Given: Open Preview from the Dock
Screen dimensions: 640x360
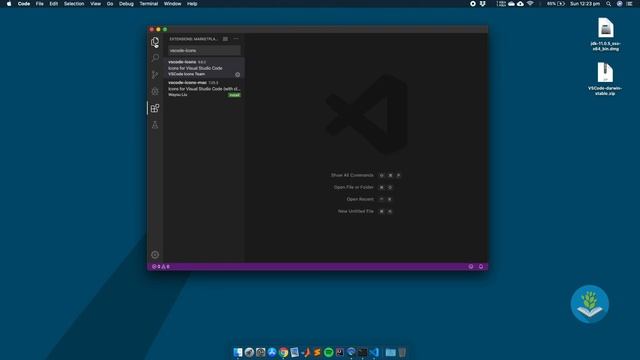Looking at the screenshot, I should coord(294,352).
